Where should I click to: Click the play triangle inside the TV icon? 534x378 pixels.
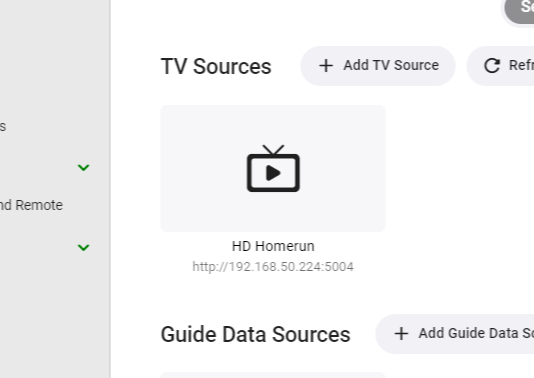pyautogui.click(x=273, y=173)
